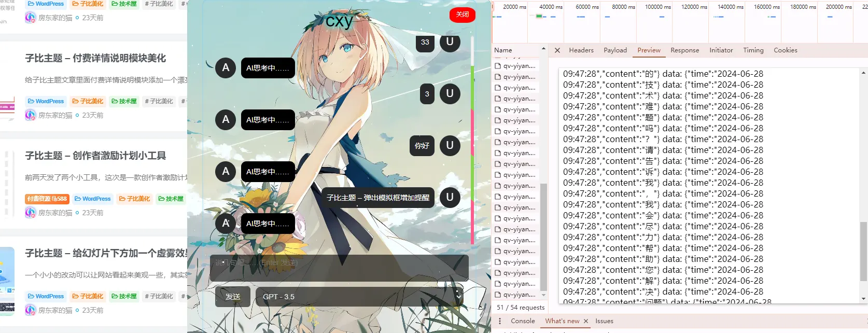Open the DevTools three-dot drawer menu
Screen dimensions: 868x333
pos(500,321)
